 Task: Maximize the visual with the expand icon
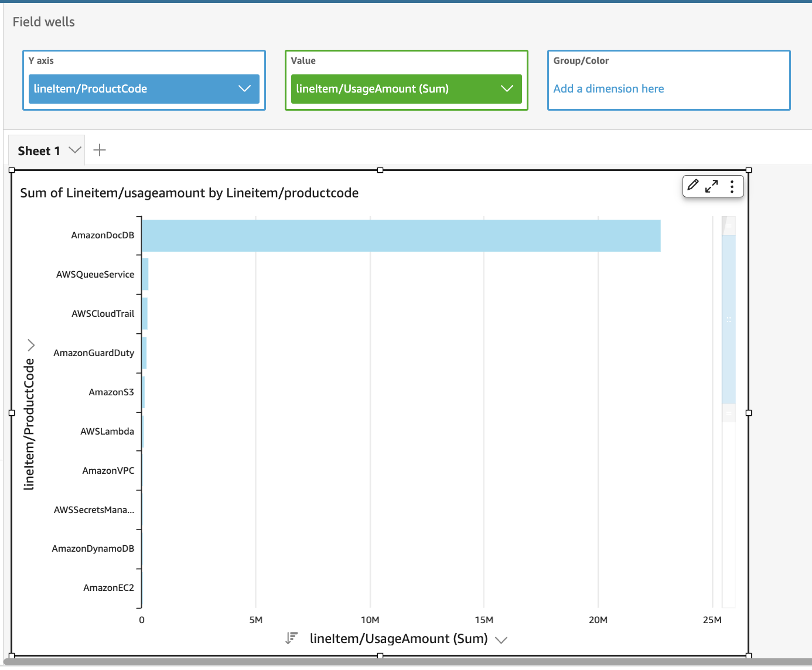[x=712, y=186]
